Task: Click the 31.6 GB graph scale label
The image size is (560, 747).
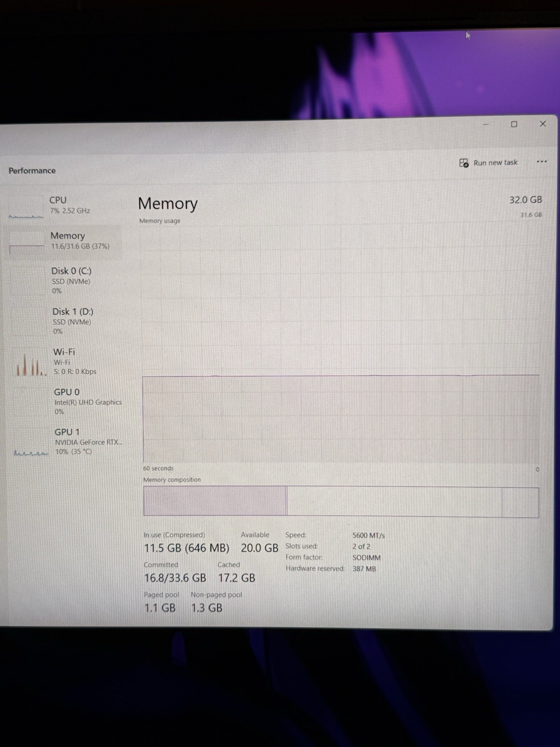Action: (531, 215)
